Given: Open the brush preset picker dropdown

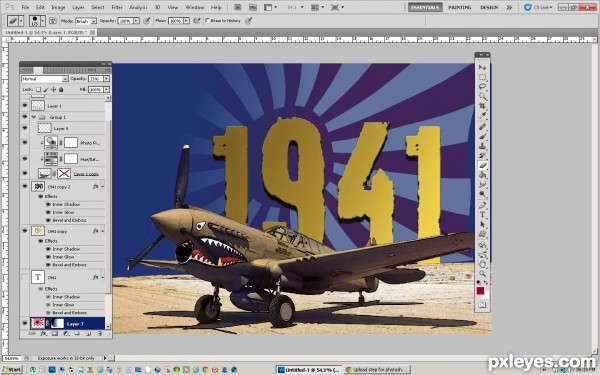Looking at the screenshot, I should coord(43,21).
